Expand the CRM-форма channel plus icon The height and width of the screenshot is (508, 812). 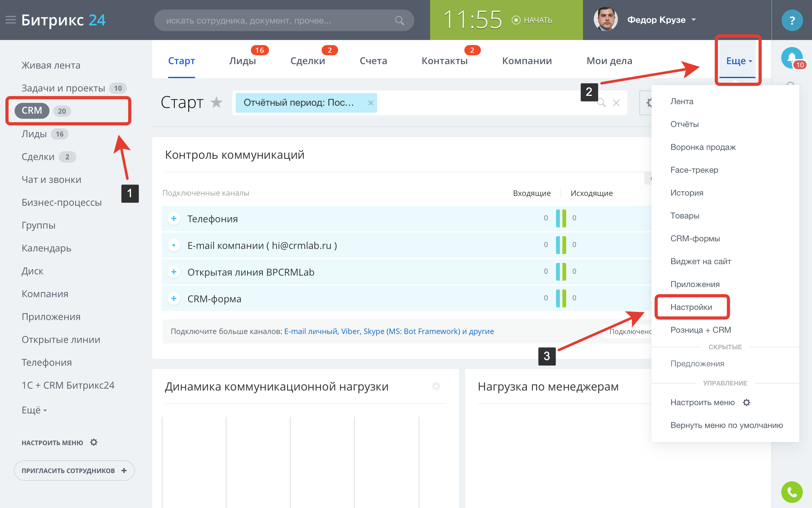174,298
